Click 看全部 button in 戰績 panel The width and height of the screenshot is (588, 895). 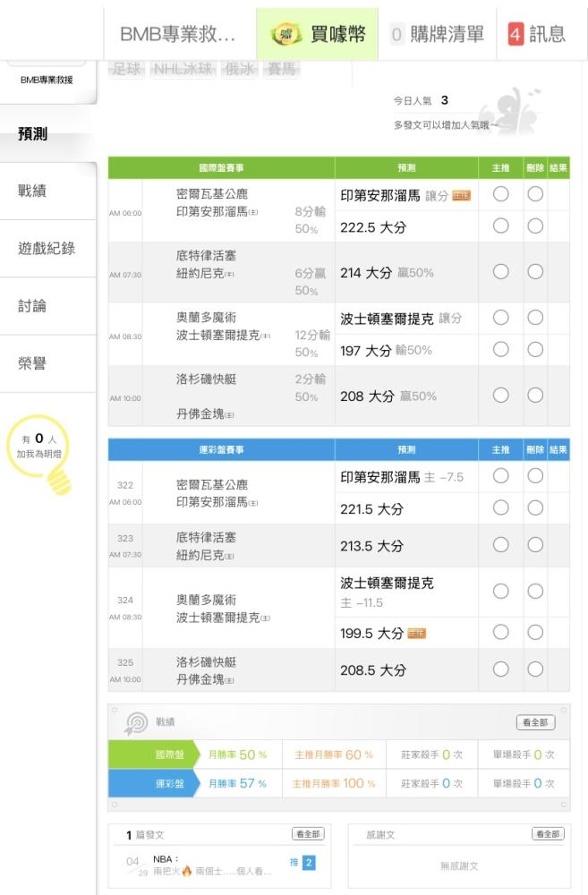(x=535, y=722)
